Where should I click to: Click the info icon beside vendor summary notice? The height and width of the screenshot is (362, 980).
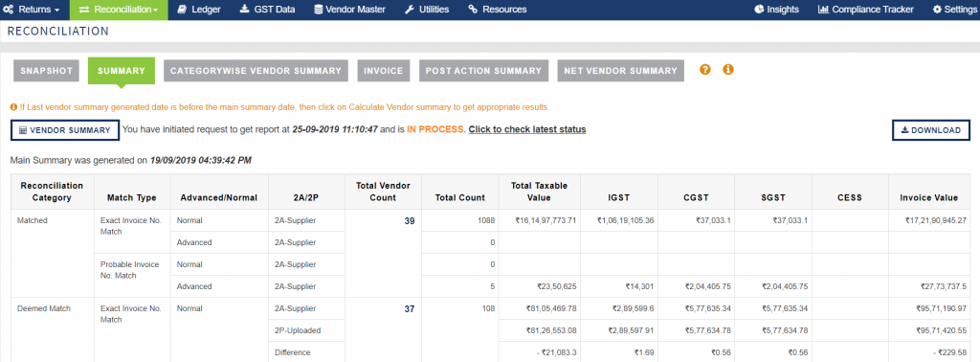(13, 107)
